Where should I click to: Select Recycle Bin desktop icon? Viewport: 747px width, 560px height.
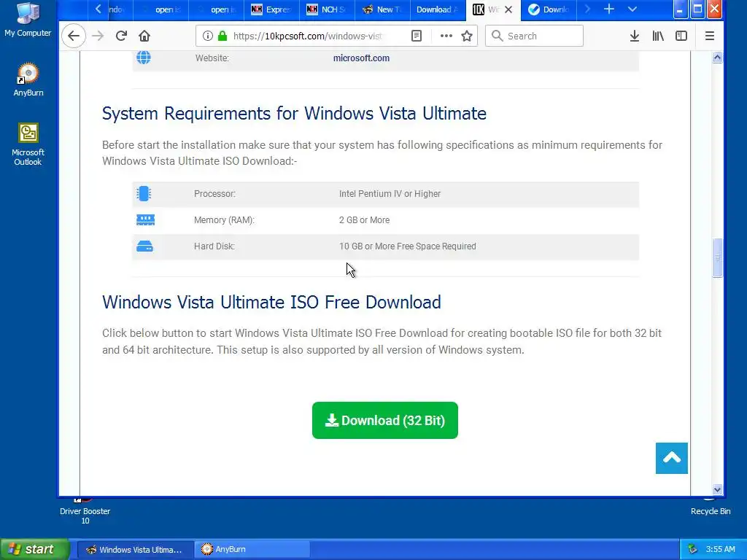coord(710,507)
